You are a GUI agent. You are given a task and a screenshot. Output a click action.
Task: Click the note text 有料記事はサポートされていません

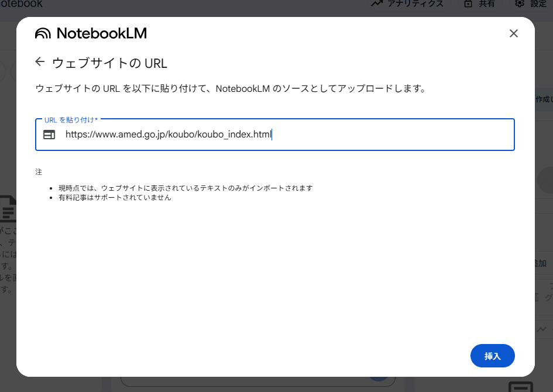[115, 198]
